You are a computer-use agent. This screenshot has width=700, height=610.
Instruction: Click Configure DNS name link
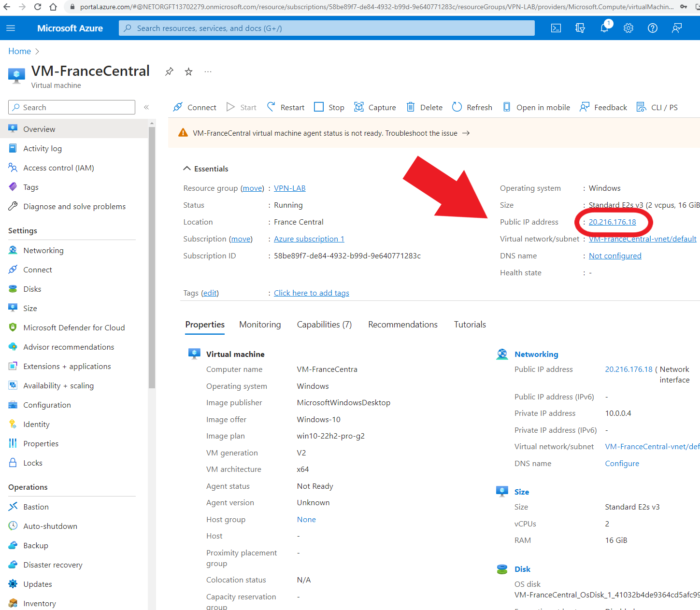coord(622,463)
